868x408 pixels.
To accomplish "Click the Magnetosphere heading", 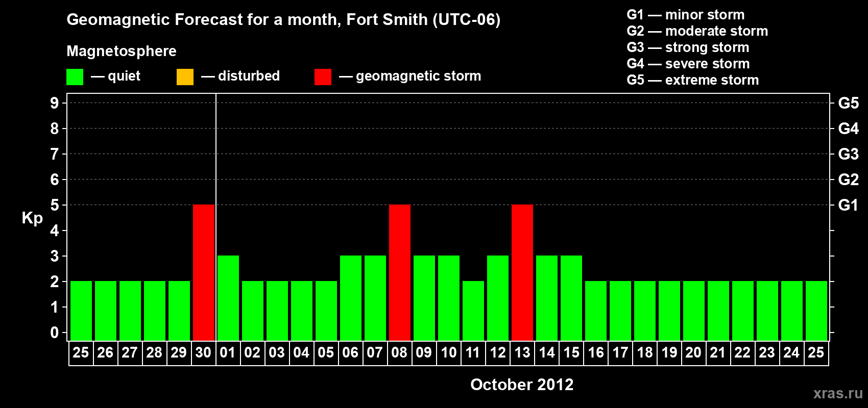I will point(122,51).
